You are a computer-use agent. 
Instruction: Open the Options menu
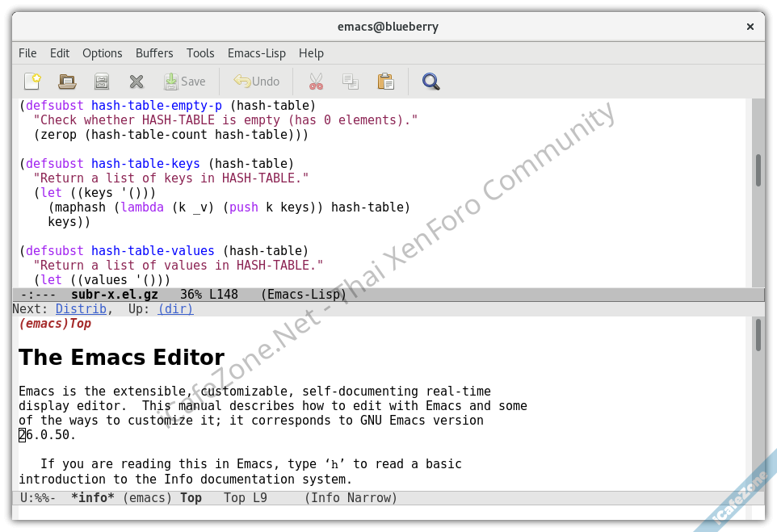tap(102, 52)
